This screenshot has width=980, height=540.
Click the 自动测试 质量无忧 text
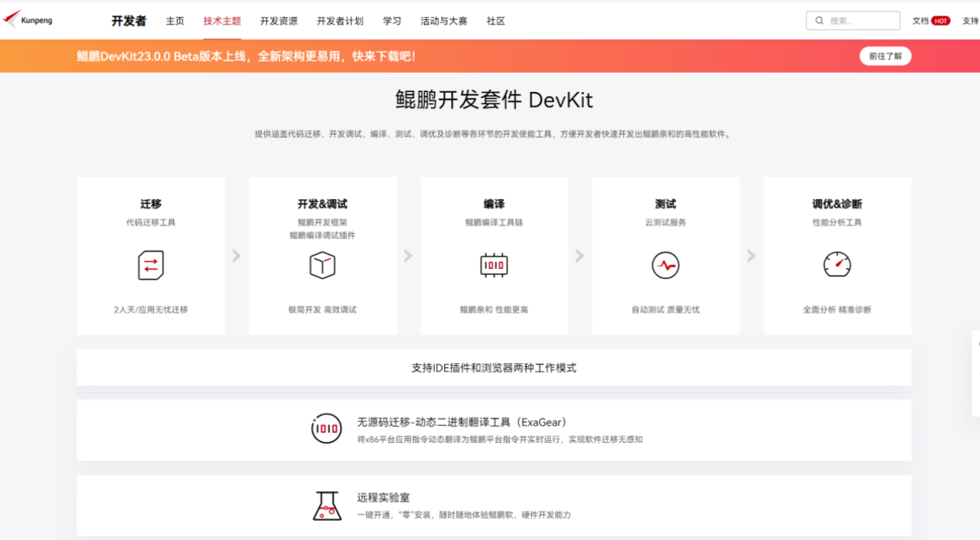665,309
